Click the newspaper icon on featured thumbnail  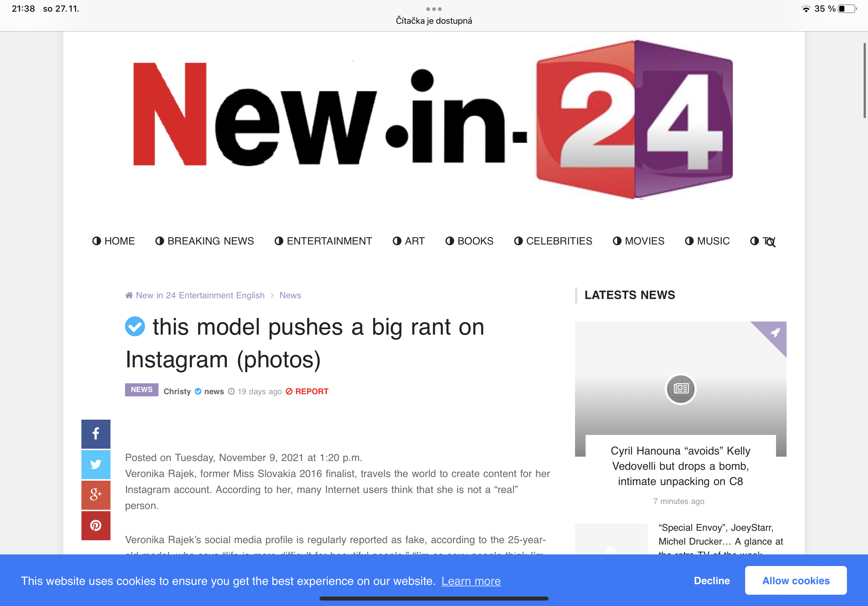coord(680,389)
